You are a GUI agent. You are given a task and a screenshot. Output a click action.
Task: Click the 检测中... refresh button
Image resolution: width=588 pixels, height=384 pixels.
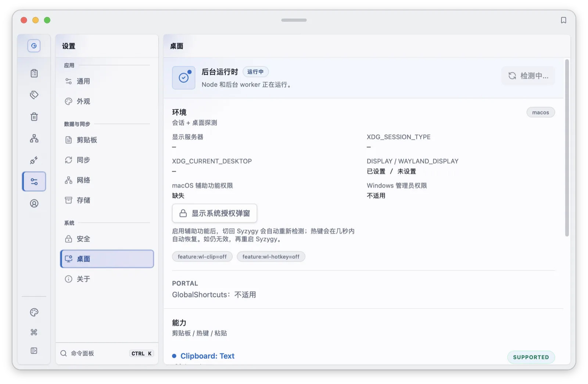[528, 76]
